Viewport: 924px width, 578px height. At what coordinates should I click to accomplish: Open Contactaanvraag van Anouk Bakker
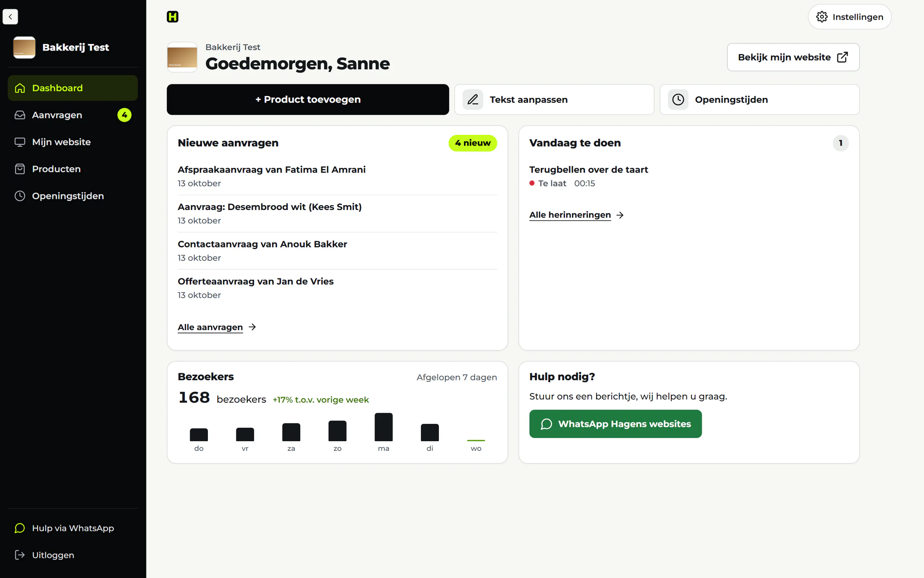point(337,251)
